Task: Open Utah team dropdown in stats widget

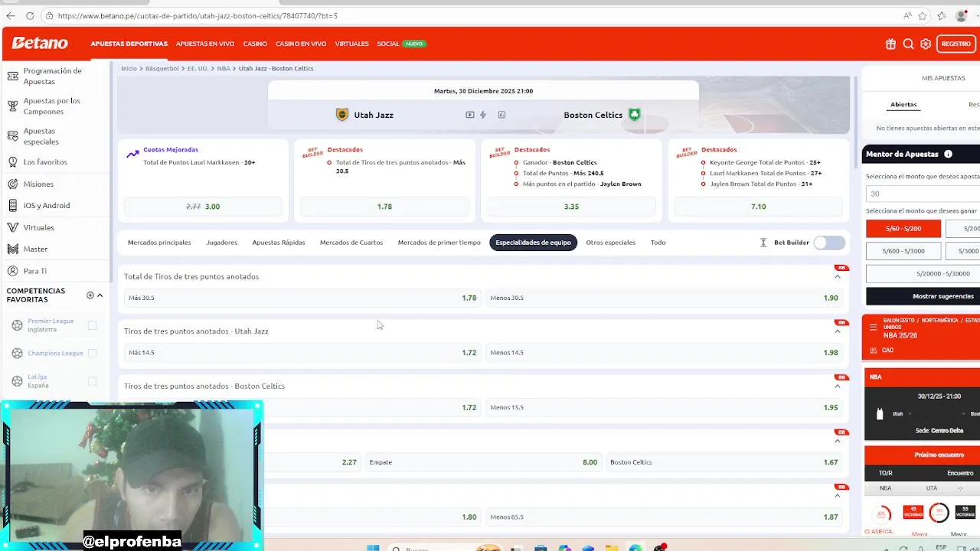Action: click(910, 414)
